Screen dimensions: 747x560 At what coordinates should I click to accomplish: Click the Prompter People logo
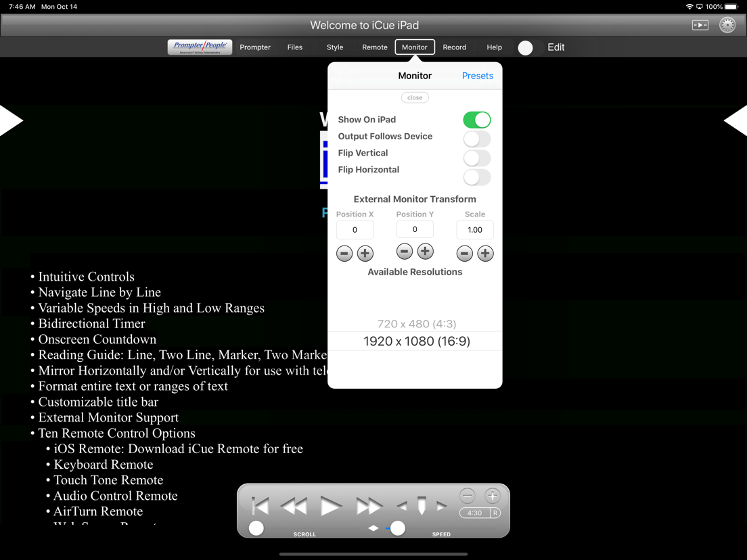pyautogui.click(x=200, y=47)
